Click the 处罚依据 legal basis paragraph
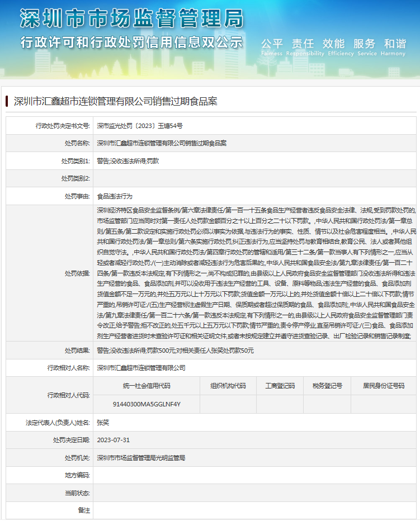This screenshot has height=521, width=420. point(256,273)
